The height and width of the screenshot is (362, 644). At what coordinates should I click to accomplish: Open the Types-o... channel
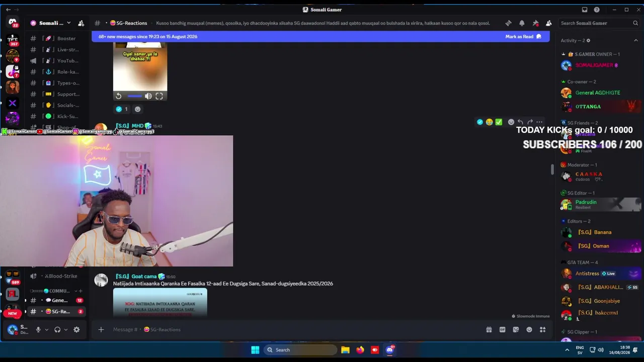point(55,83)
